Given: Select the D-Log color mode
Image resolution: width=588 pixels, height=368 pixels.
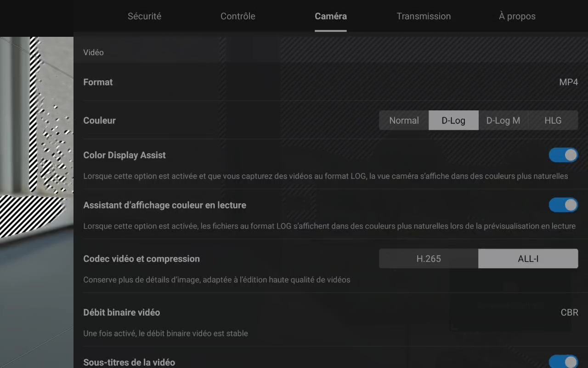Looking at the screenshot, I should 453,121.
